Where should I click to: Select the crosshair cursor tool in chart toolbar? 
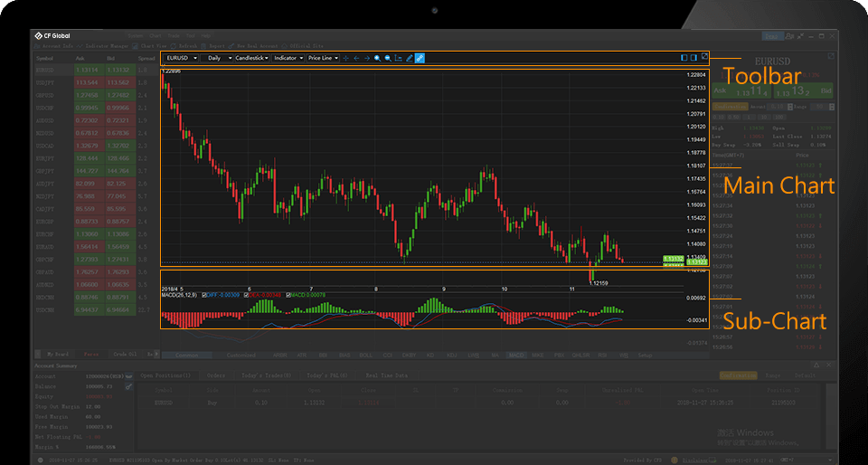pos(345,58)
